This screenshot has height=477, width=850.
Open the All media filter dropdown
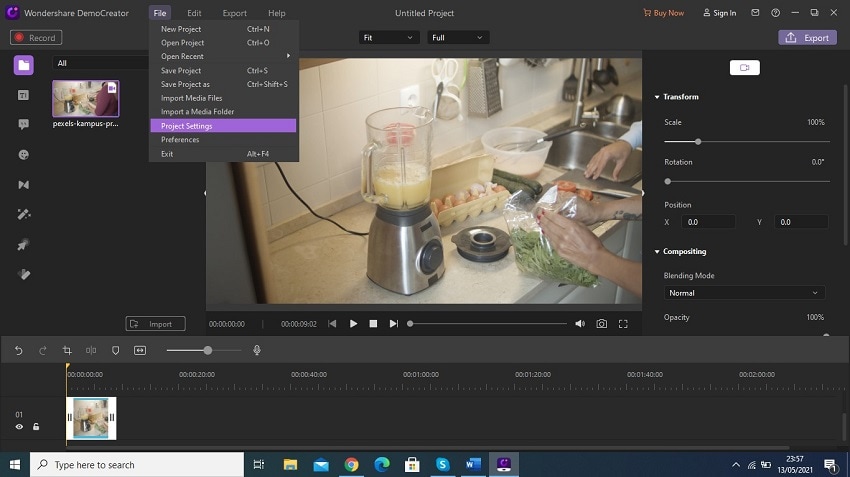[101, 63]
